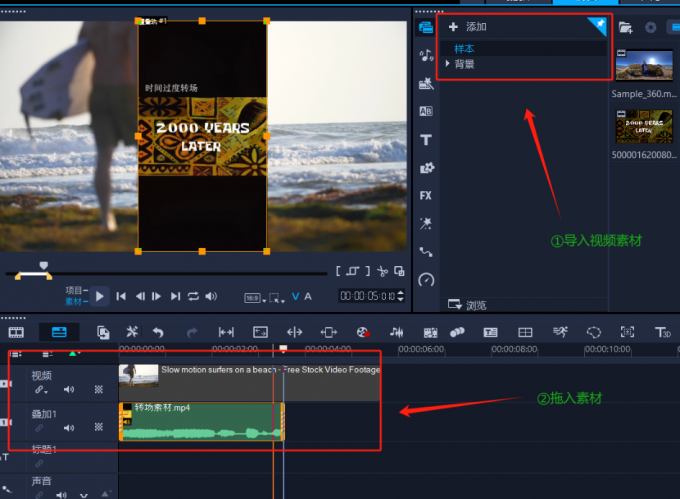Click the import media files folder icon

625,27
